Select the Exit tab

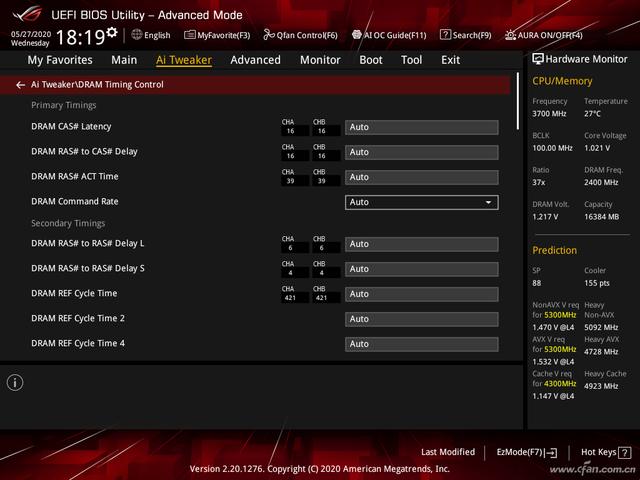coord(450,60)
